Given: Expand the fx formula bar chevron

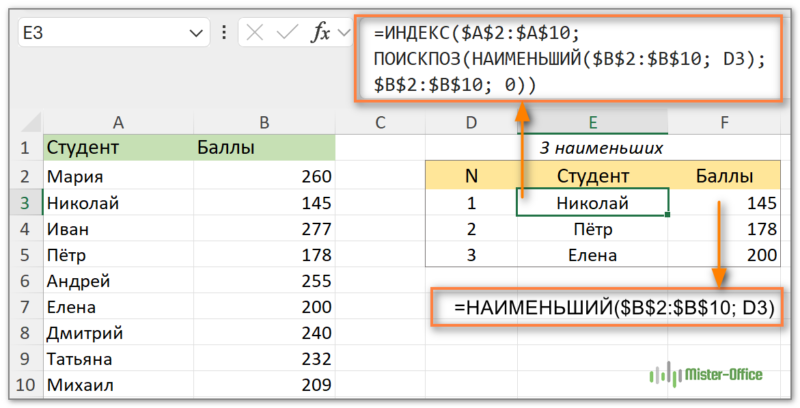Looking at the screenshot, I should pos(344,33).
